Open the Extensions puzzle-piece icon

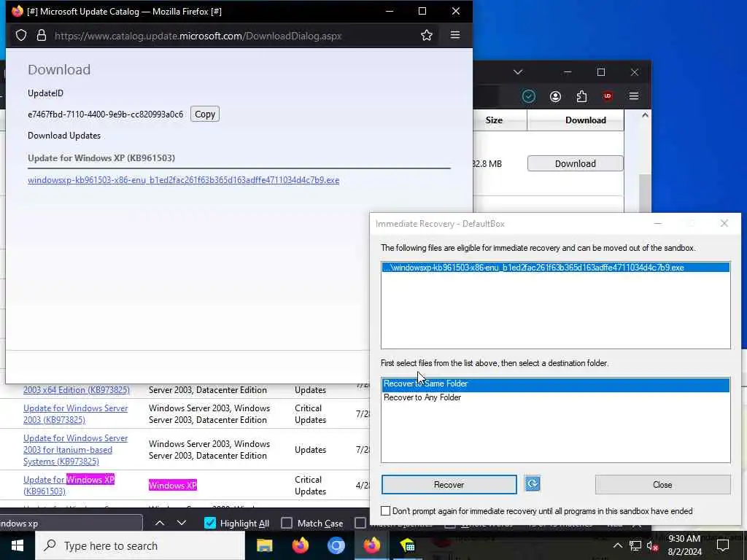581,96
